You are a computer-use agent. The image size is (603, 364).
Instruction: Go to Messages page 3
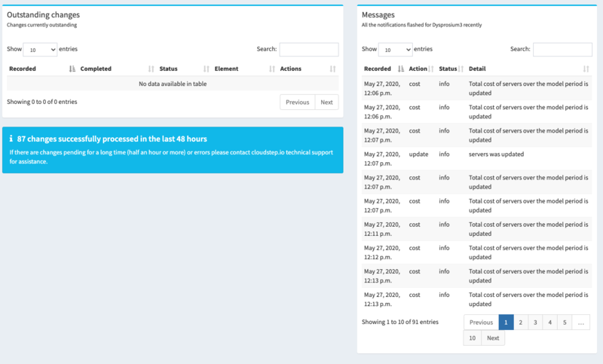pyautogui.click(x=535, y=322)
